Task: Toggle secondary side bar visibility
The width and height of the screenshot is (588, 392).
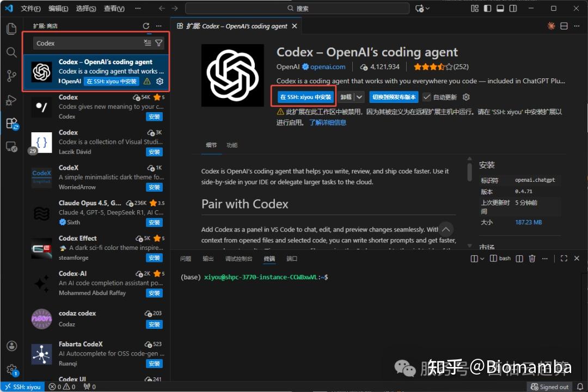Action: (513, 8)
